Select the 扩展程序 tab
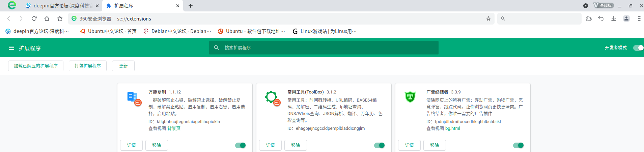This screenshot has height=152, width=644. tap(143, 6)
